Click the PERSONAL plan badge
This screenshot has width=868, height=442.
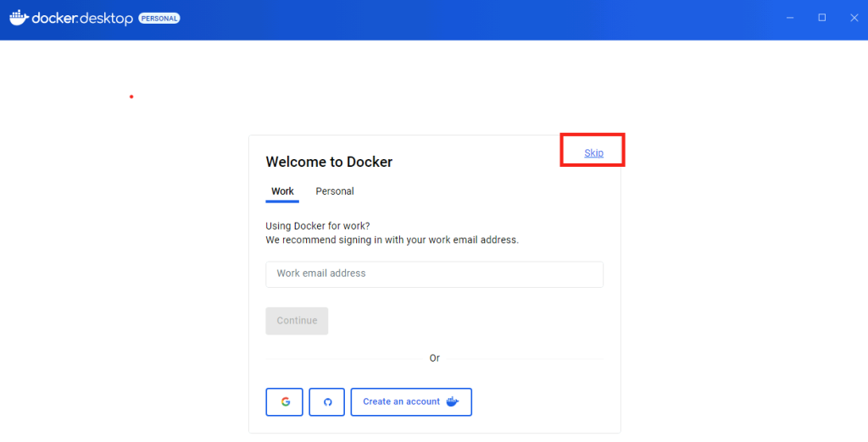pos(159,19)
